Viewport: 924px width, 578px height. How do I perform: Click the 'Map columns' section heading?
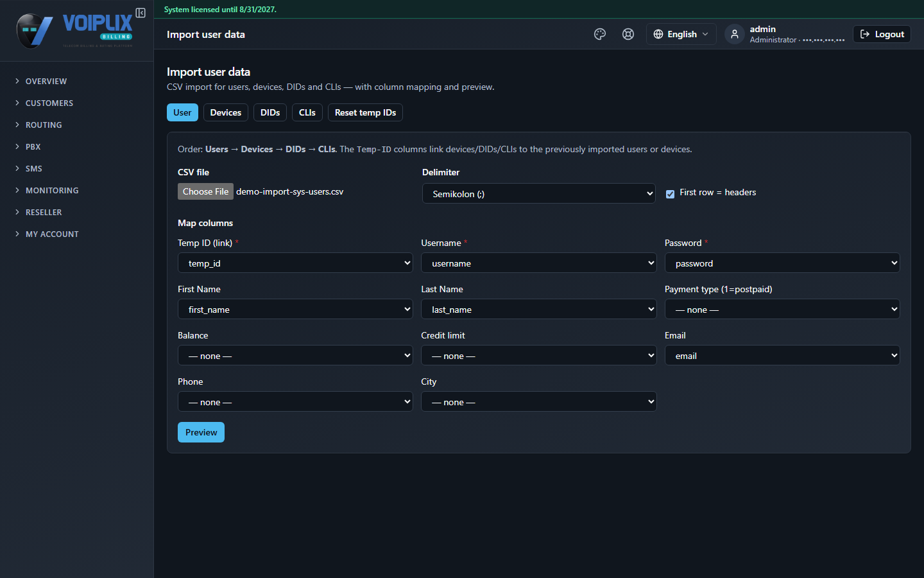point(205,223)
